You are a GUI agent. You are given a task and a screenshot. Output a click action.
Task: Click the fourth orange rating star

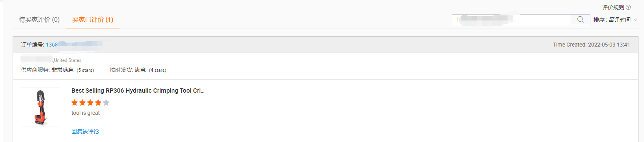click(98, 103)
